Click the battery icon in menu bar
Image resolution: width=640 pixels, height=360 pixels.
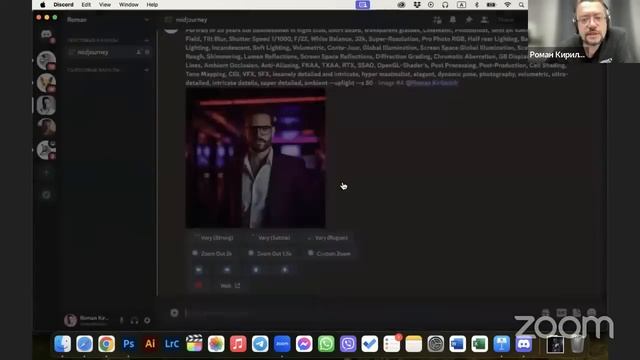(x=491, y=5)
